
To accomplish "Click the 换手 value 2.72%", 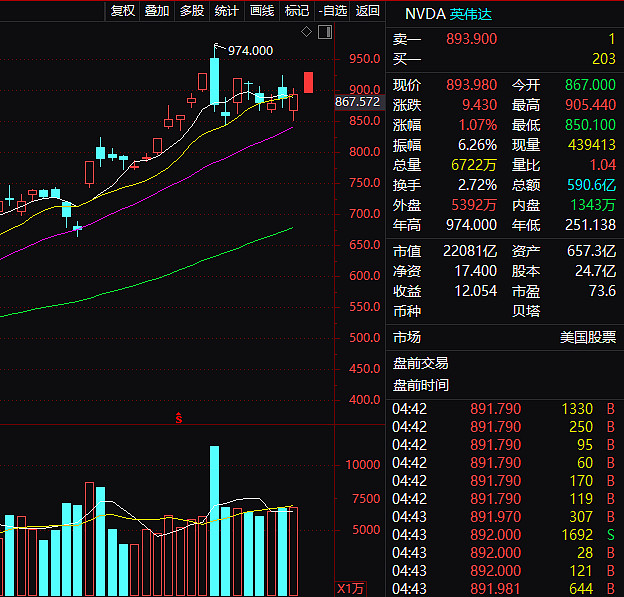I will click(477, 185).
